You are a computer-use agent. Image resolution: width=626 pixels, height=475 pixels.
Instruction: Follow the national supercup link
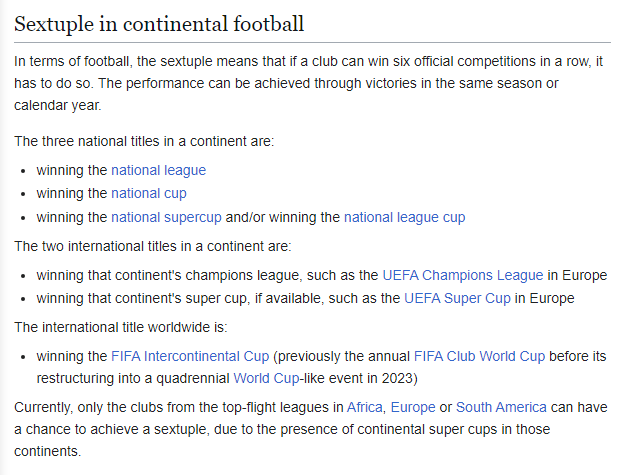click(166, 218)
